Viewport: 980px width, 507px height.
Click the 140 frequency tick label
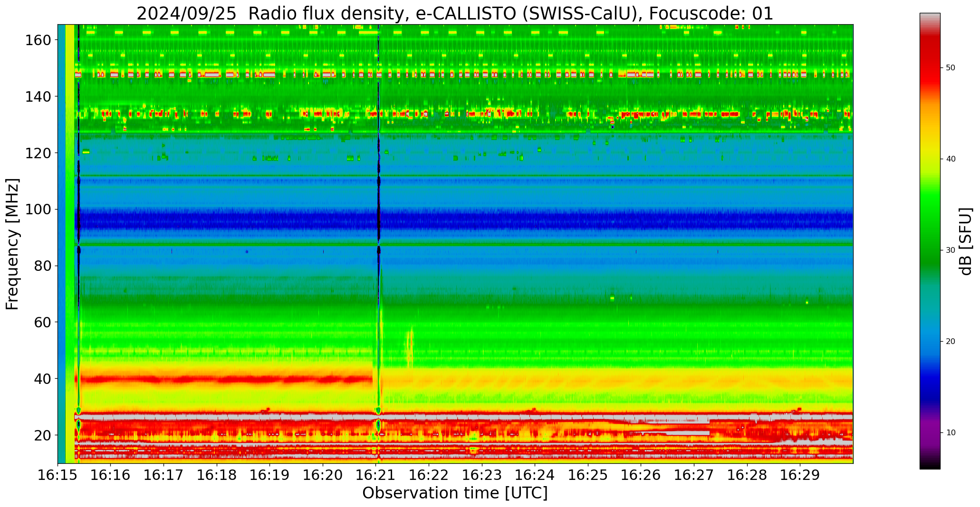pyautogui.click(x=38, y=96)
